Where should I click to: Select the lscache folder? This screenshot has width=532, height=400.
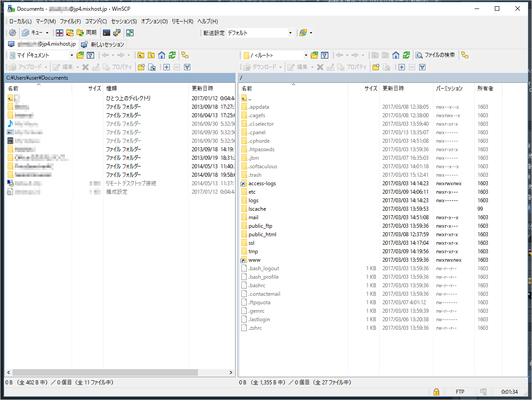257,209
